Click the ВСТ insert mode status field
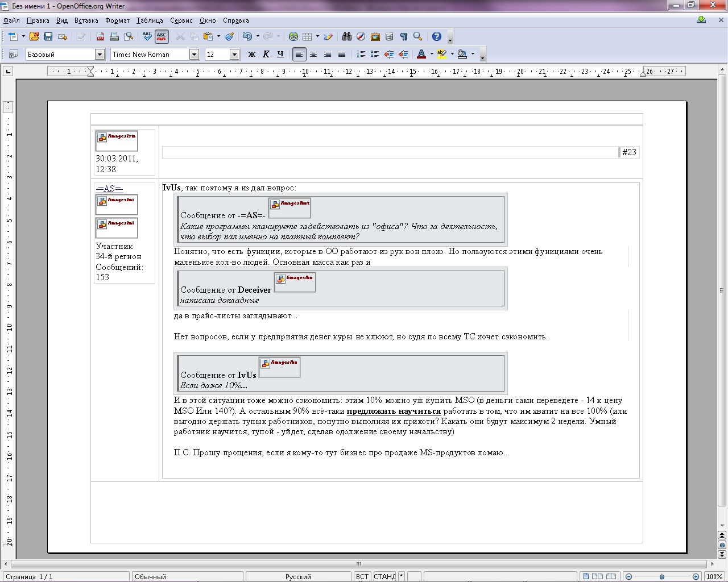 tap(362, 576)
